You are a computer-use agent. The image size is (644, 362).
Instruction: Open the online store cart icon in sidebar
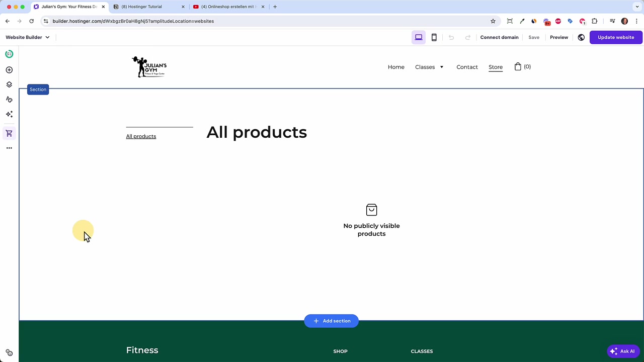pos(9,133)
